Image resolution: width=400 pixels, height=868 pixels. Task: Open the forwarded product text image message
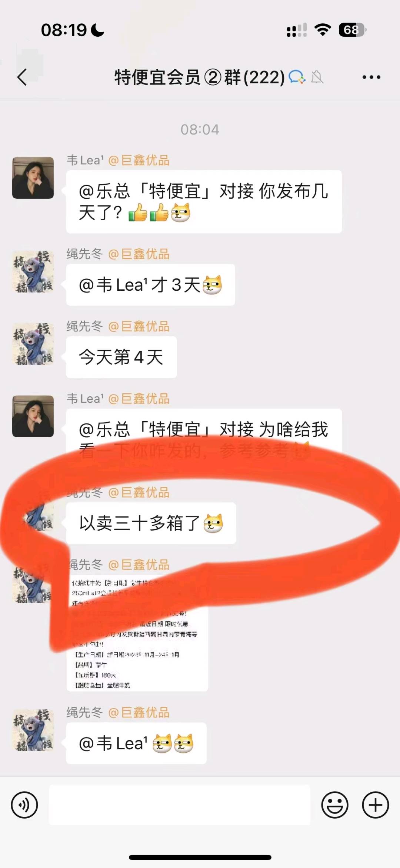137,633
